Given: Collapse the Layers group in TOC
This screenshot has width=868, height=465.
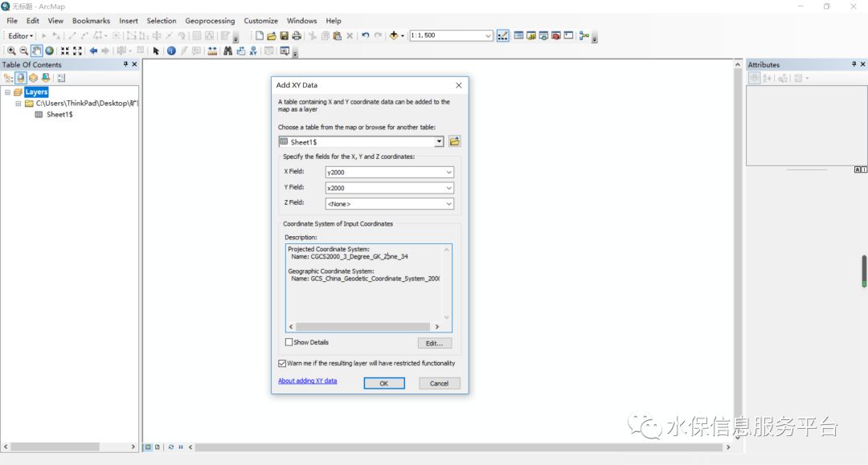Looking at the screenshot, I should point(7,92).
